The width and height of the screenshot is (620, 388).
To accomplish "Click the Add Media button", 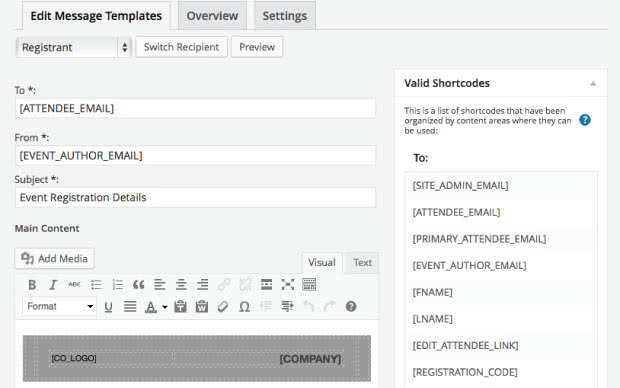I will tap(55, 259).
